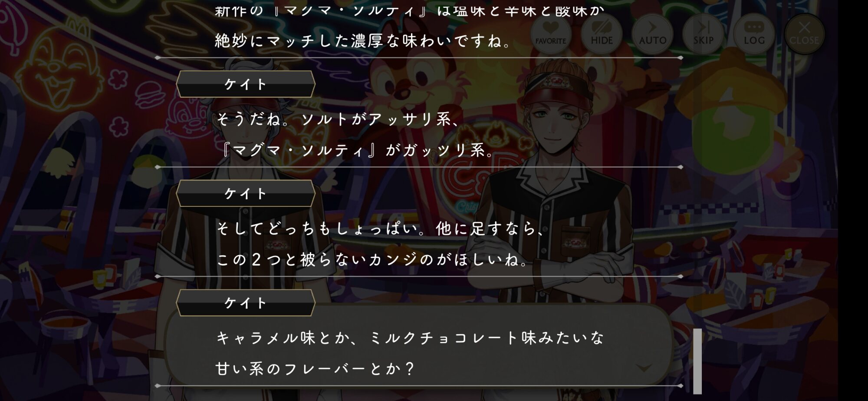Image resolution: width=868 pixels, height=401 pixels.
Task: Click log line そしてどっちもしょっぱい
Action: [x=381, y=229]
